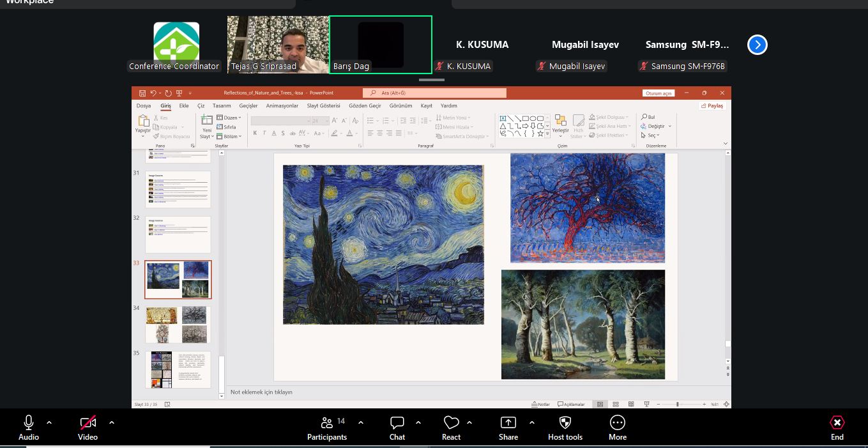Select the oval shape in shapes gallery

[x=533, y=118]
